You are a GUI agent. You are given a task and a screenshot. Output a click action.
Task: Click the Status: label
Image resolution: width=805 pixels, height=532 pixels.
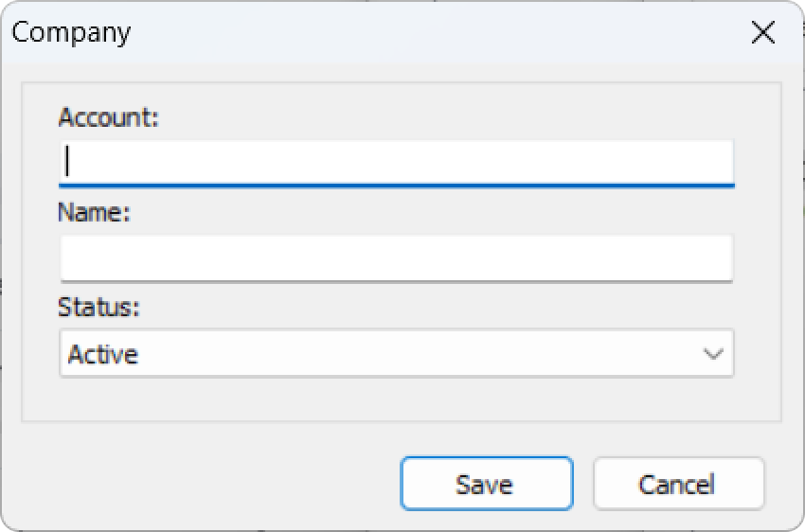(98, 308)
